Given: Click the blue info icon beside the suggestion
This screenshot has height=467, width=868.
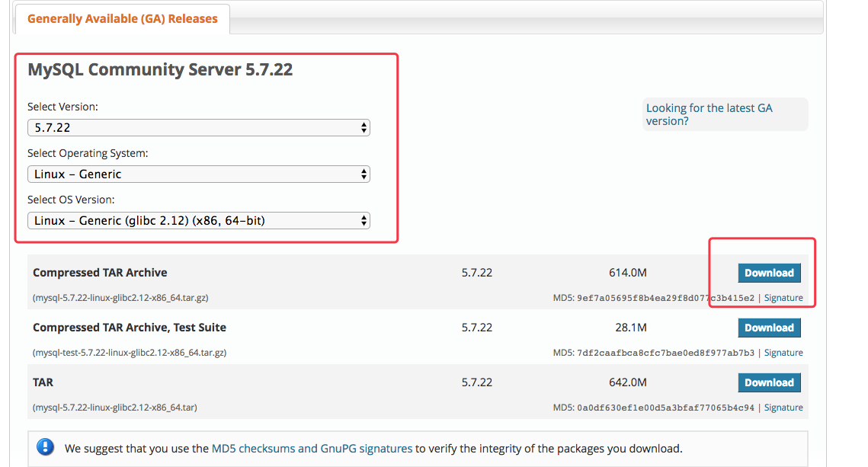Looking at the screenshot, I should point(46,447).
